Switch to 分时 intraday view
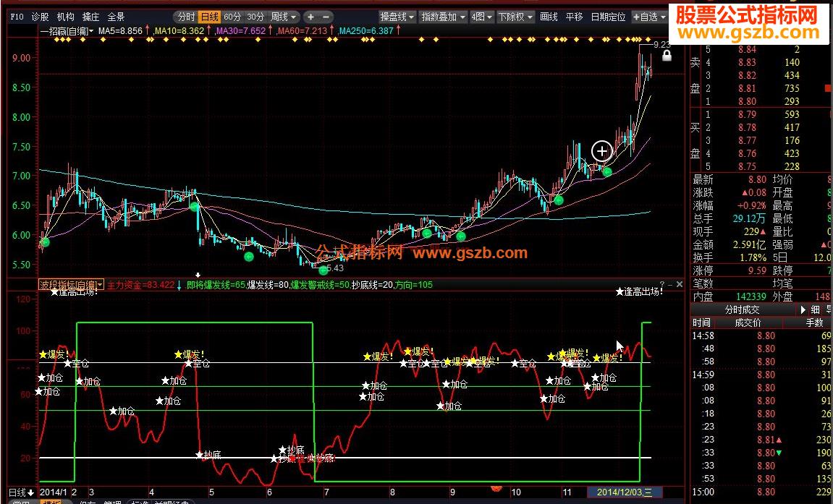833x504 pixels. (186, 17)
